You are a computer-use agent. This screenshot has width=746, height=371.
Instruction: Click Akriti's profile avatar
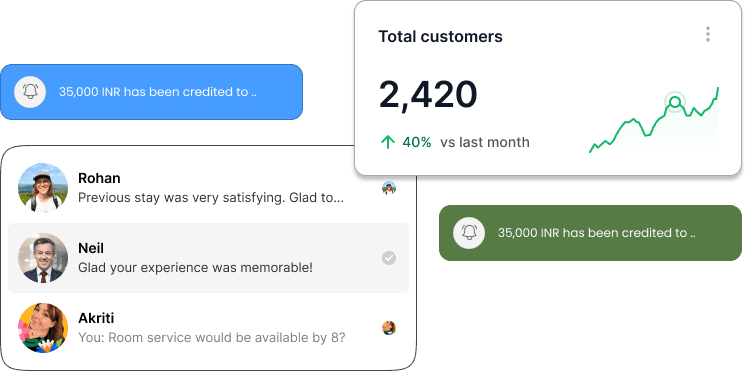coord(43,328)
